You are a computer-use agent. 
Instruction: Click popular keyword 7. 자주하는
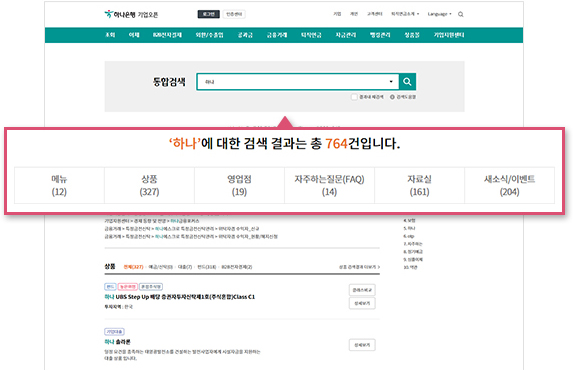coord(413,244)
